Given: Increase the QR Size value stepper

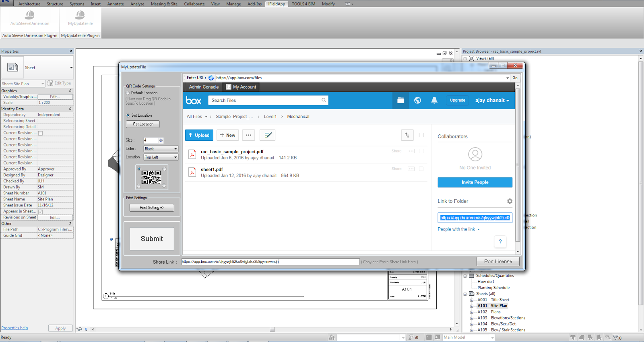Looking at the screenshot, I should pyautogui.click(x=161, y=139).
